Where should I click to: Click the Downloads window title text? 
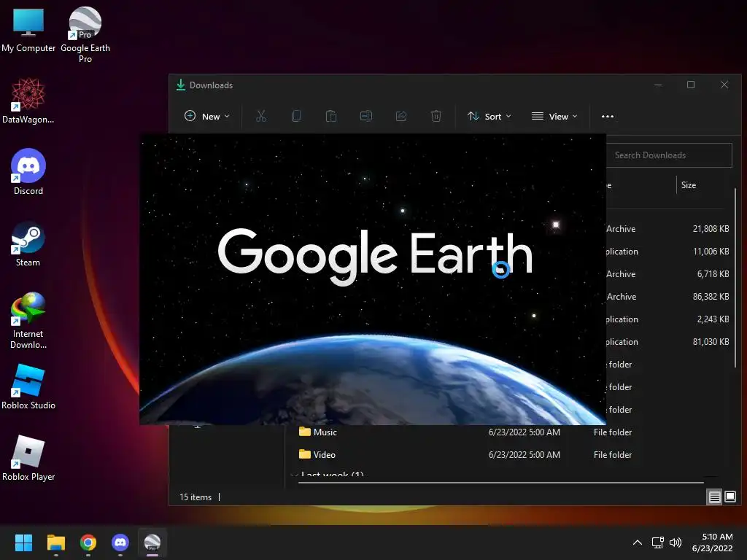211,85
